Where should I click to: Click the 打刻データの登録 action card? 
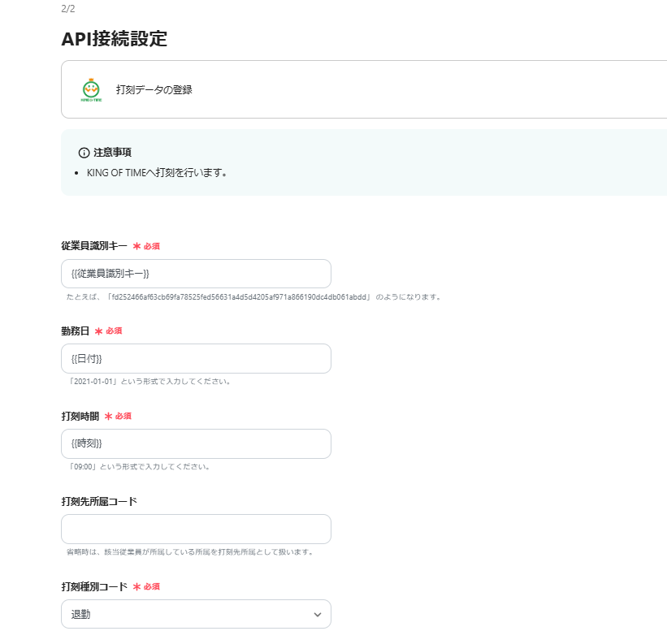click(x=364, y=89)
